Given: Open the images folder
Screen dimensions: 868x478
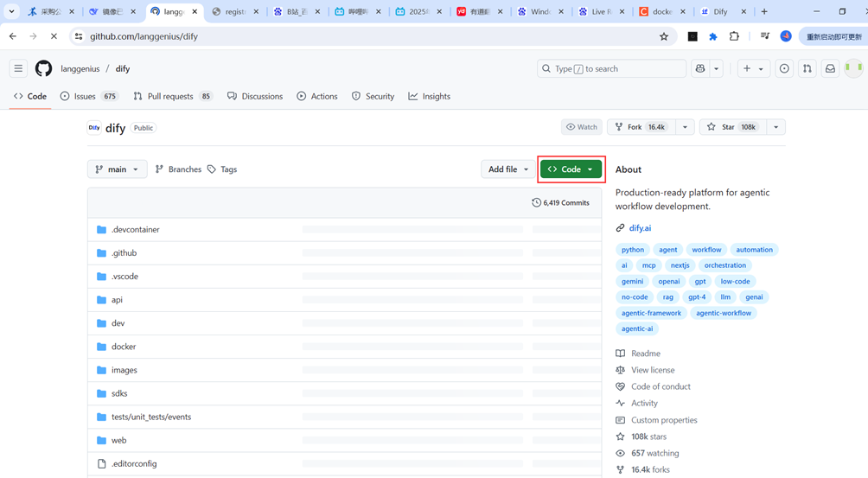Looking at the screenshot, I should [x=124, y=370].
